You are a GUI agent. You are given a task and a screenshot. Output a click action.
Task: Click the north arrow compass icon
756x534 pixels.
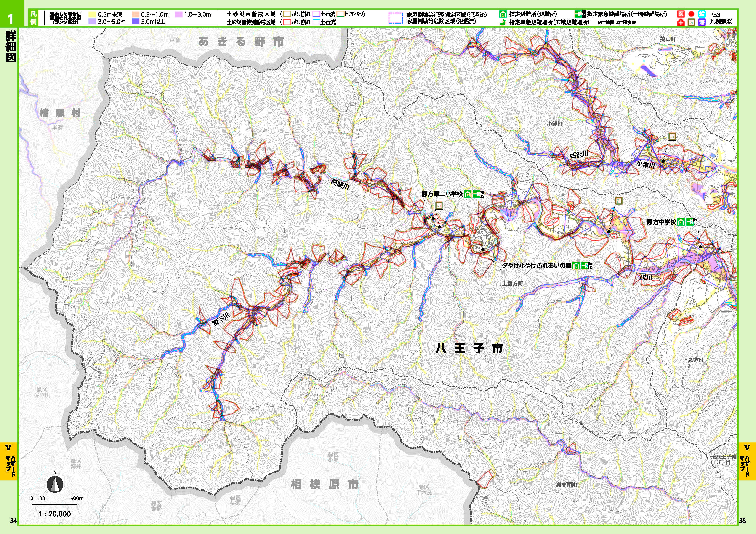55,484
